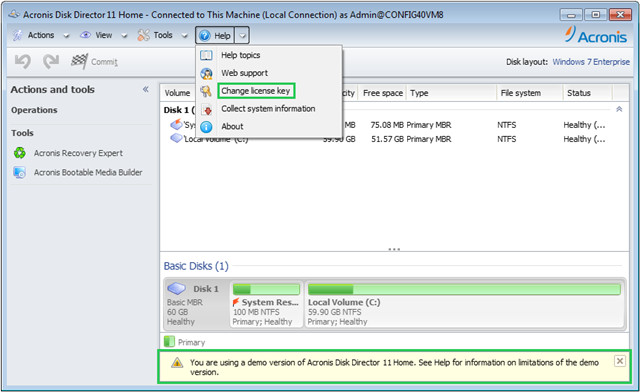Sort by the Volume column header

[x=178, y=93]
